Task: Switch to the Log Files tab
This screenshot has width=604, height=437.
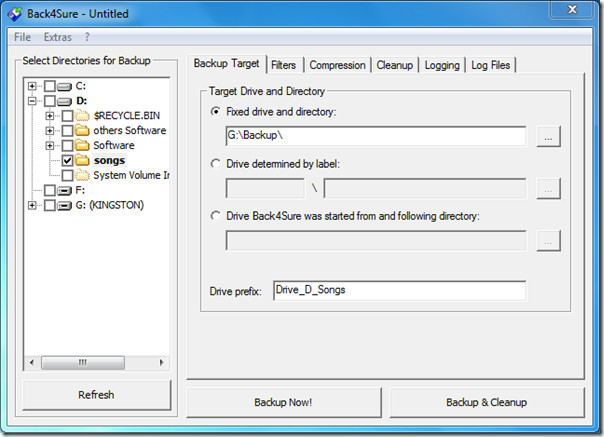Action: coord(490,65)
